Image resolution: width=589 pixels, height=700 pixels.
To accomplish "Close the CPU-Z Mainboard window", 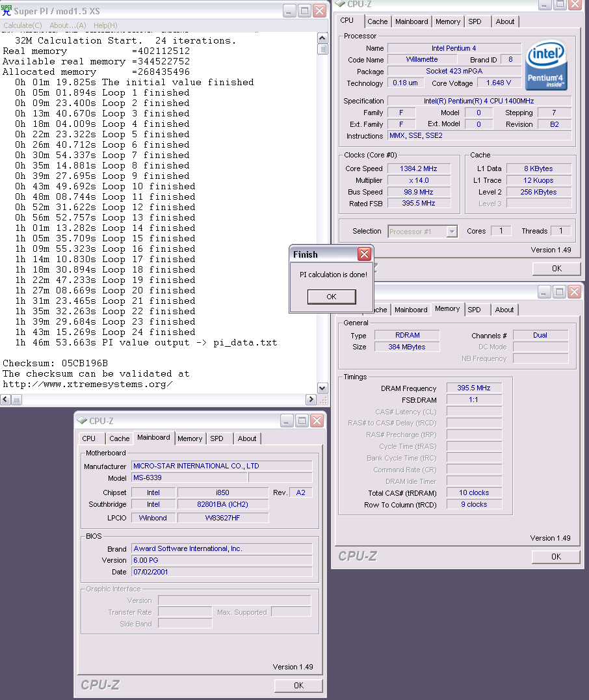I will [x=317, y=420].
